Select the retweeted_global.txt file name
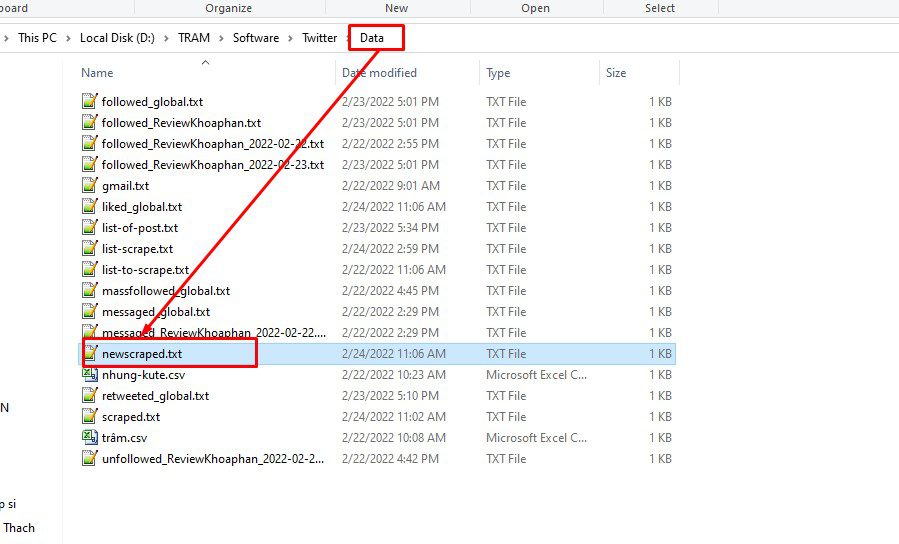The image size is (899, 544). click(155, 396)
